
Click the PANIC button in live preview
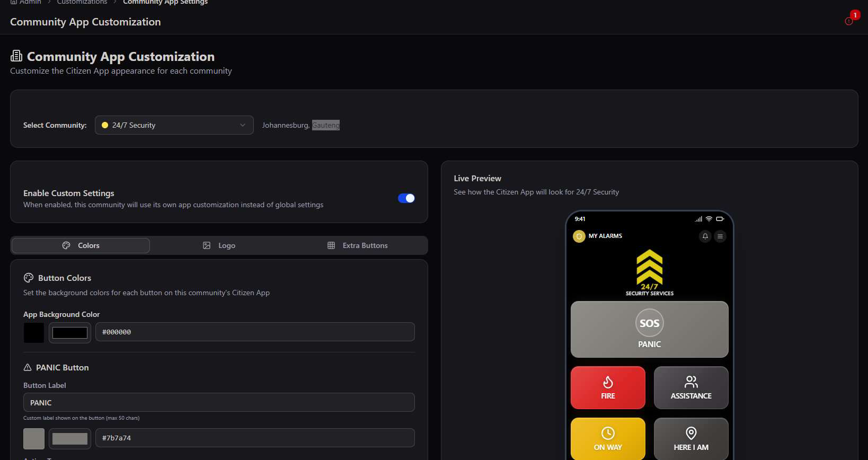pos(649,330)
